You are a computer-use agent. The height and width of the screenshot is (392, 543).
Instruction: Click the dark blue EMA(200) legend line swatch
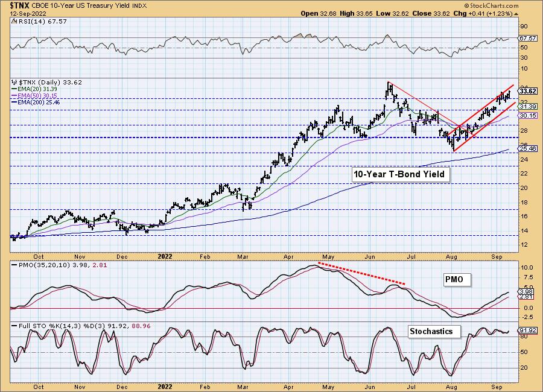coord(14,102)
